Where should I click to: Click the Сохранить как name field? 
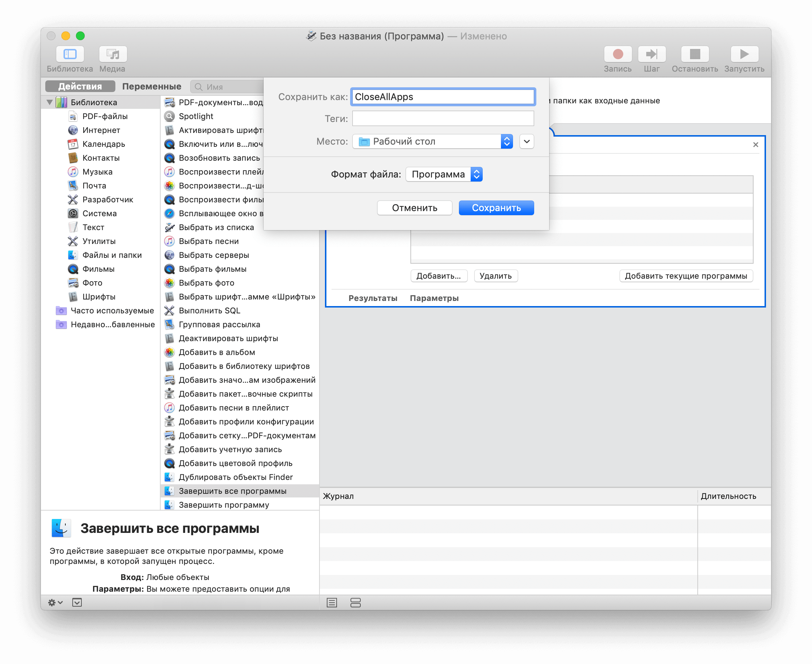[x=443, y=97]
